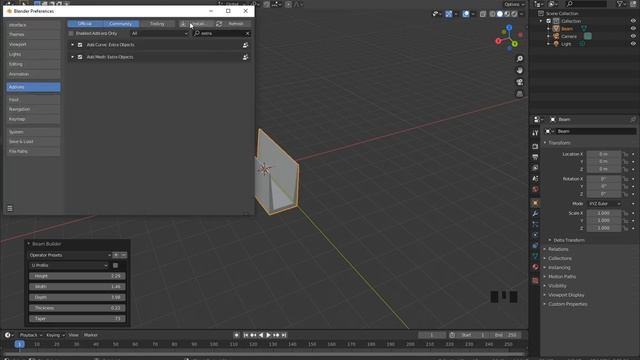The image size is (640, 360).
Task: Select wireframe viewport shading mode
Action: [x=492, y=14]
